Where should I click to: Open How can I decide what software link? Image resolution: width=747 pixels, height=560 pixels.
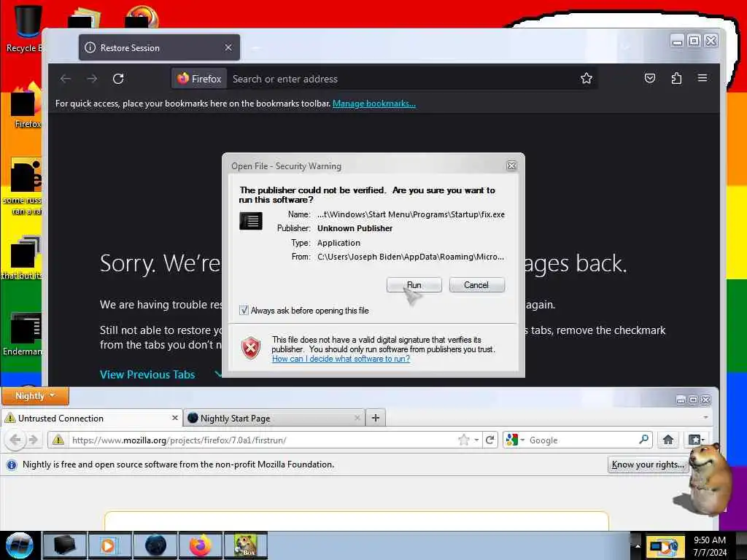(341, 359)
